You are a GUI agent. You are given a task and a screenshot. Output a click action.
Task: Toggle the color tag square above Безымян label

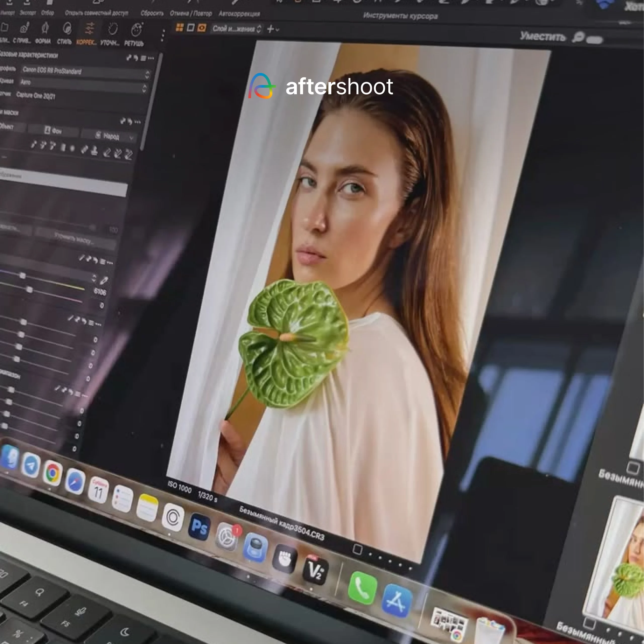[633, 468]
